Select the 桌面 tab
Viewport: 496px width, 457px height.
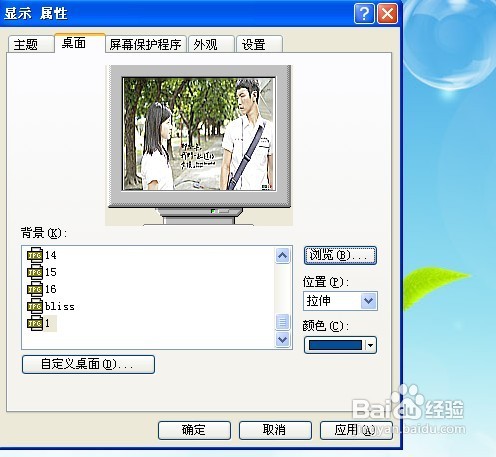point(80,43)
